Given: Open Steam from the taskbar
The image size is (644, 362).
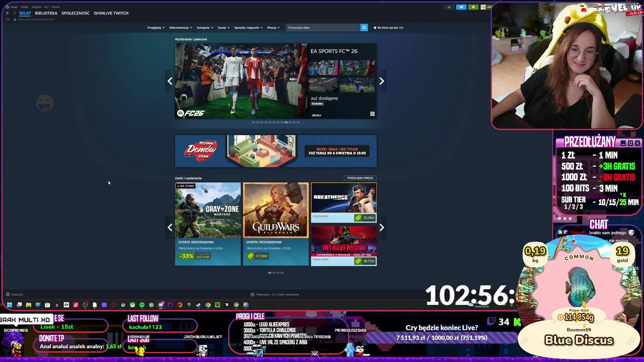Looking at the screenshot, I should 198,305.
